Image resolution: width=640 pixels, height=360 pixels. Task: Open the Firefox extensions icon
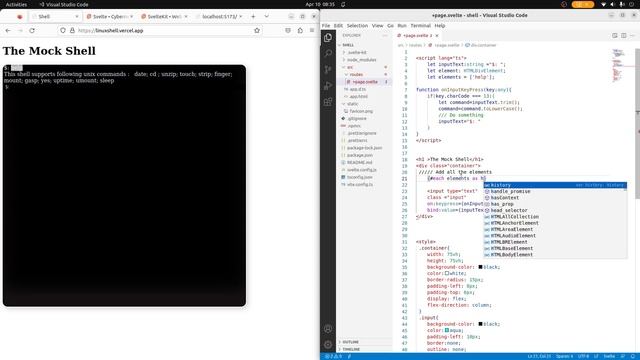point(300,31)
